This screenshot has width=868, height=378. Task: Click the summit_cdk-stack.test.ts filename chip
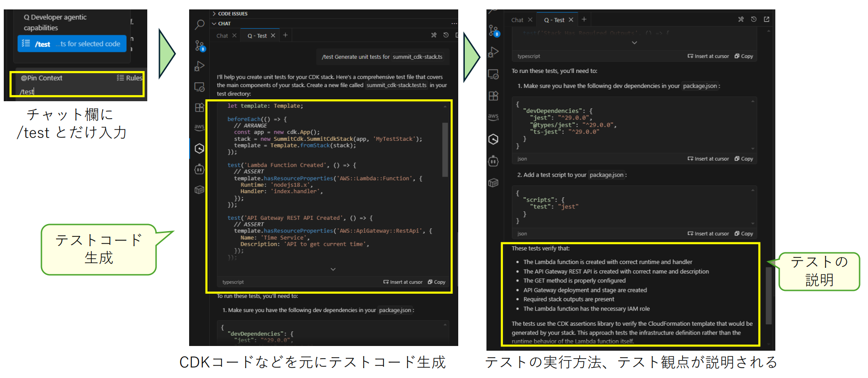point(397,85)
